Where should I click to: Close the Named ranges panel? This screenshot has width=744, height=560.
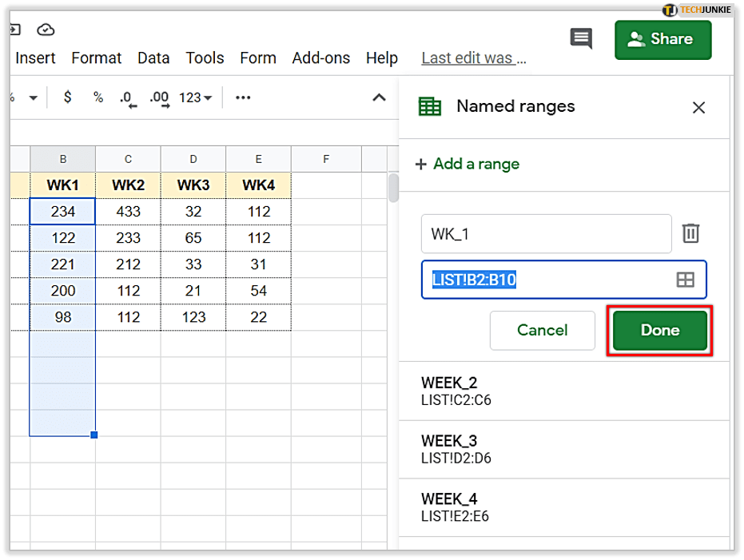pyautogui.click(x=698, y=108)
